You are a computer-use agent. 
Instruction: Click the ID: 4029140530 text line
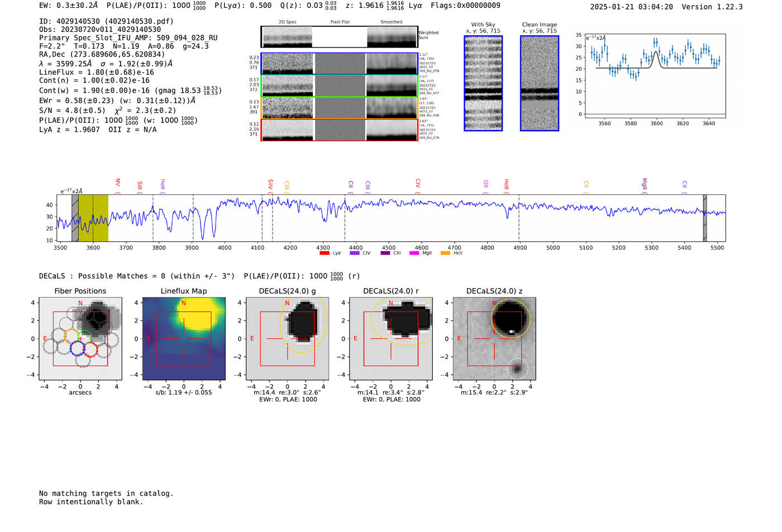tap(106, 21)
